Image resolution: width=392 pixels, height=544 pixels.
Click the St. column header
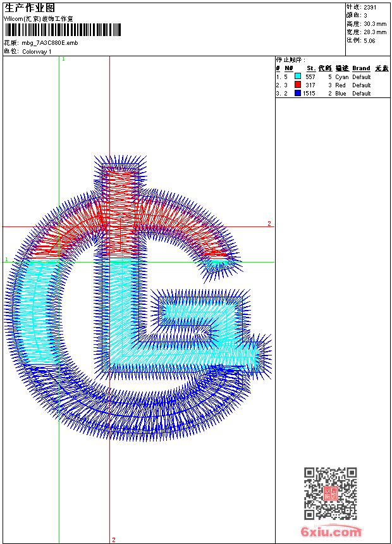coord(310,68)
